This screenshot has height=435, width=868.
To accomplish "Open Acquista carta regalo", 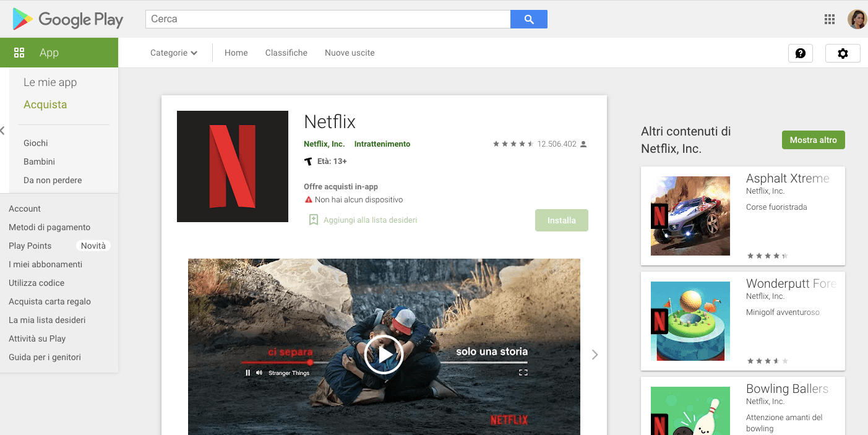I will 49,301.
